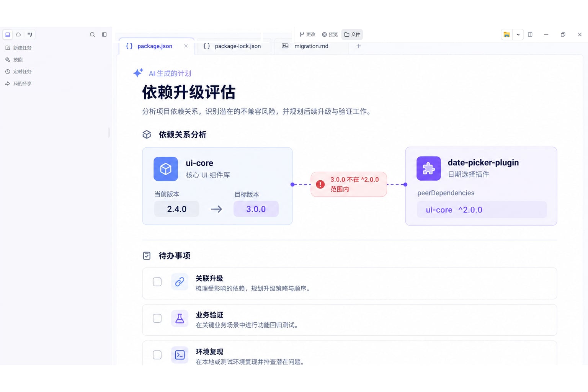Image resolution: width=588 pixels, height=392 pixels.
Task: Click the ui-core card title
Action: click(x=199, y=163)
